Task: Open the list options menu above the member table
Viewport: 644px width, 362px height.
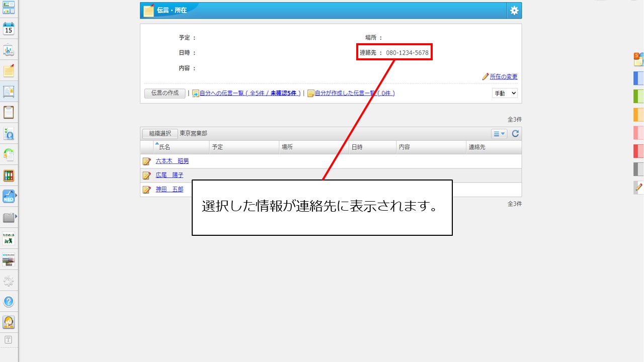Action: pyautogui.click(x=499, y=133)
